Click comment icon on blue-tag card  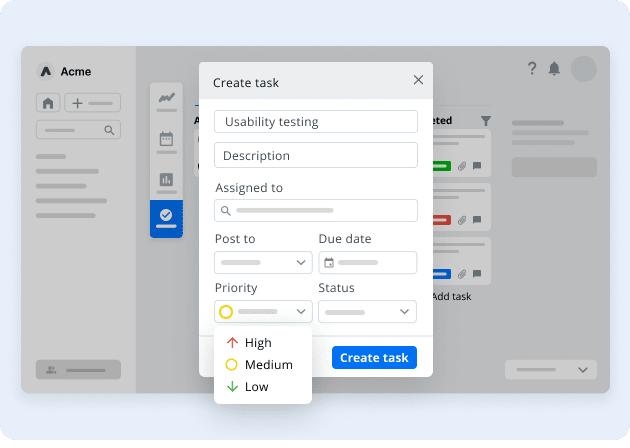pos(477,274)
